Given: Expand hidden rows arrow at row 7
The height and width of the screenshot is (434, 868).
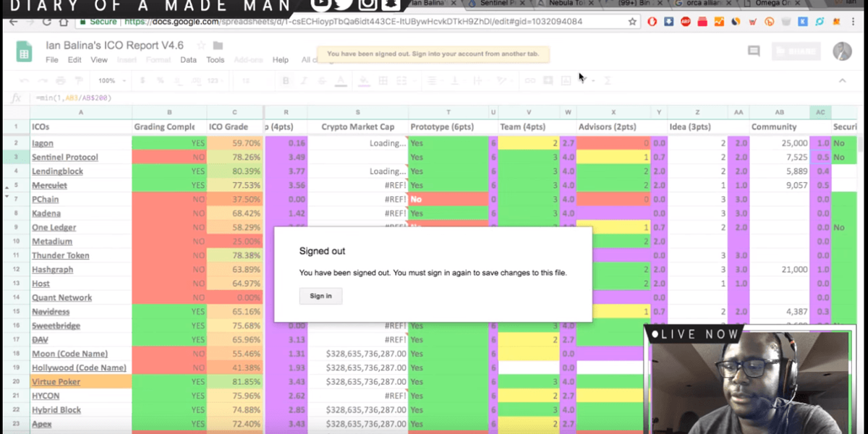Looking at the screenshot, I should (x=7, y=197).
